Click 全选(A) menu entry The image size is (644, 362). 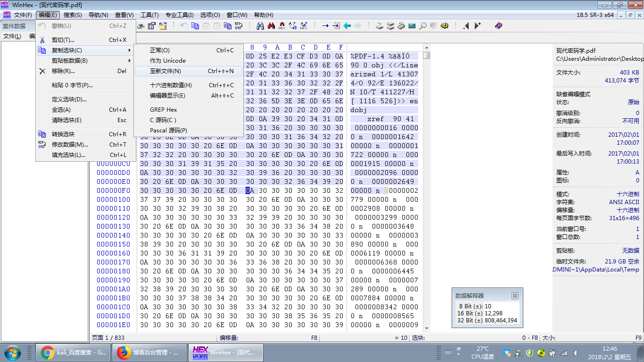(86, 110)
